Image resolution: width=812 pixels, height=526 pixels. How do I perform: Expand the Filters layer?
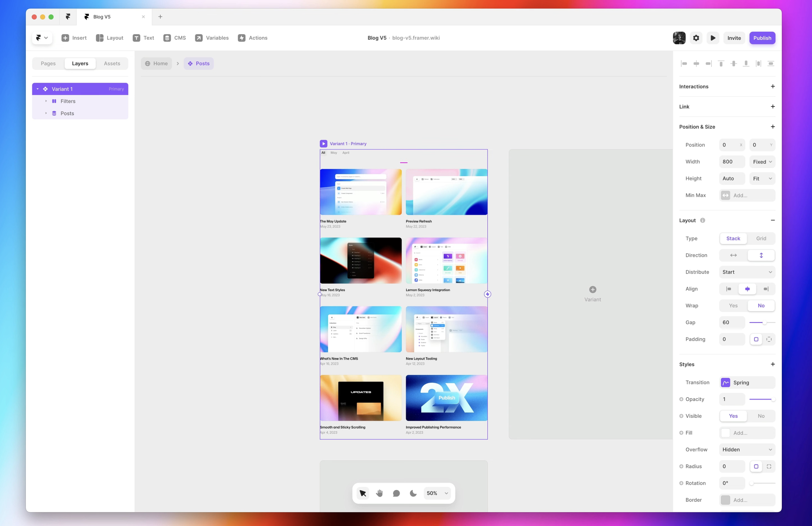tap(46, 101)
